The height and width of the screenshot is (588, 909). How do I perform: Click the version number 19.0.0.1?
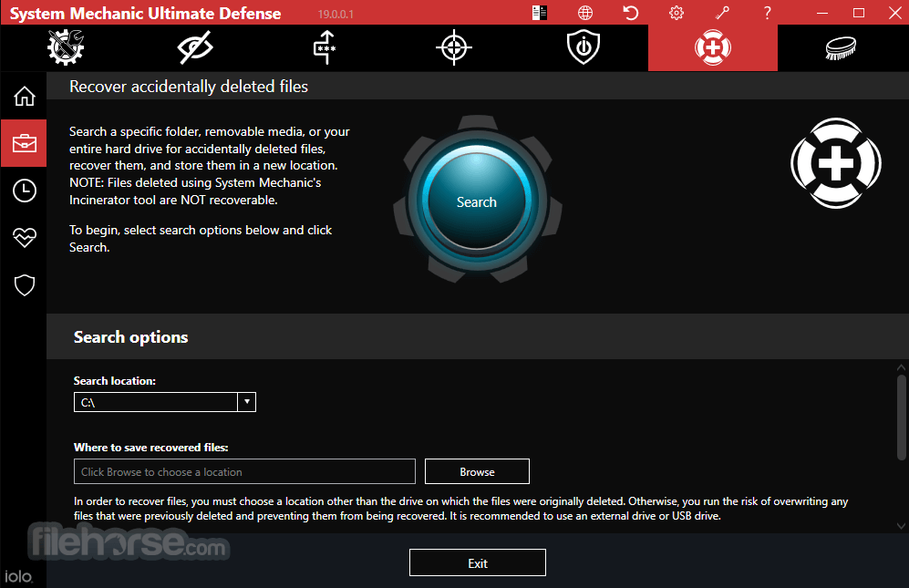pyautogui.click(x=336, y=14)
